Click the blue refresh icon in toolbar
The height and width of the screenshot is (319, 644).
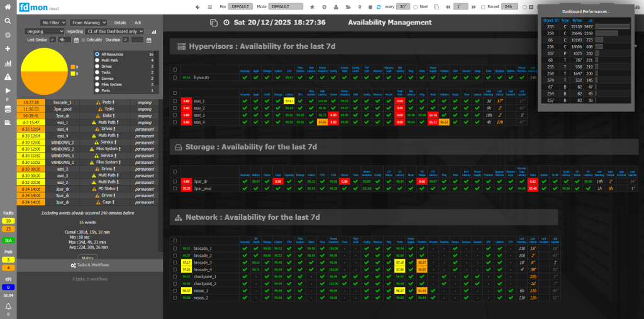tap(378, 6)
